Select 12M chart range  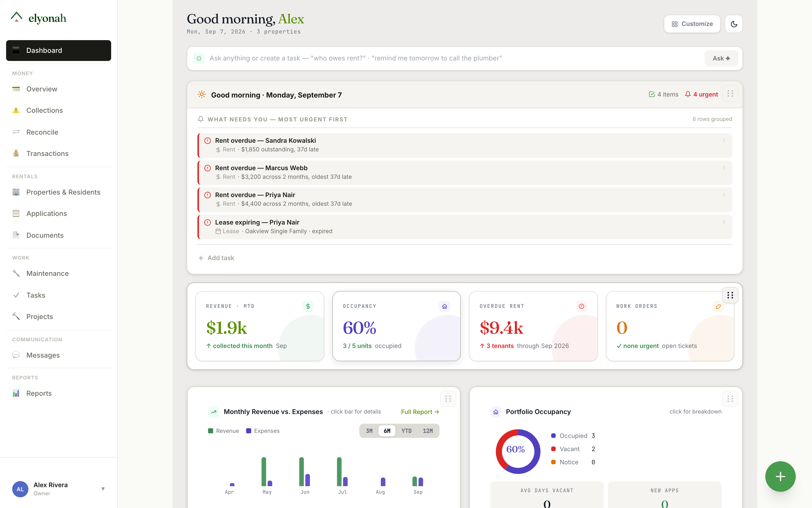coord(428,431)
